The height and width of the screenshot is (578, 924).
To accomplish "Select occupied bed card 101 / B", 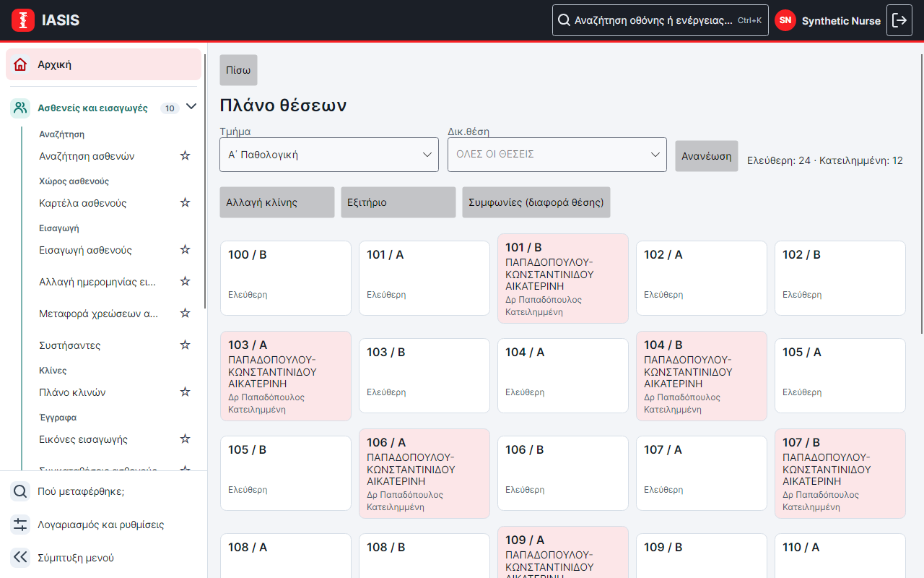I will tap(563, 278).
